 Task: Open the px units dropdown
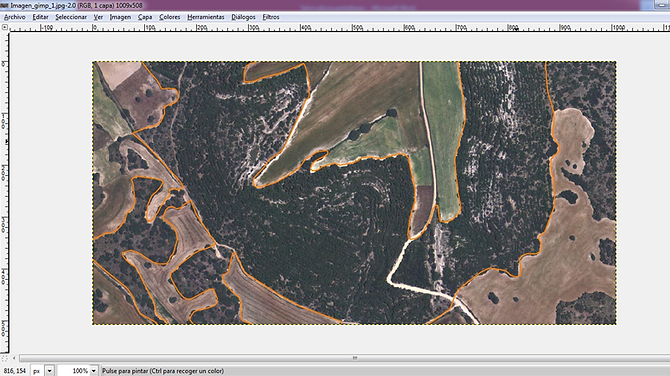pos(43,371)
